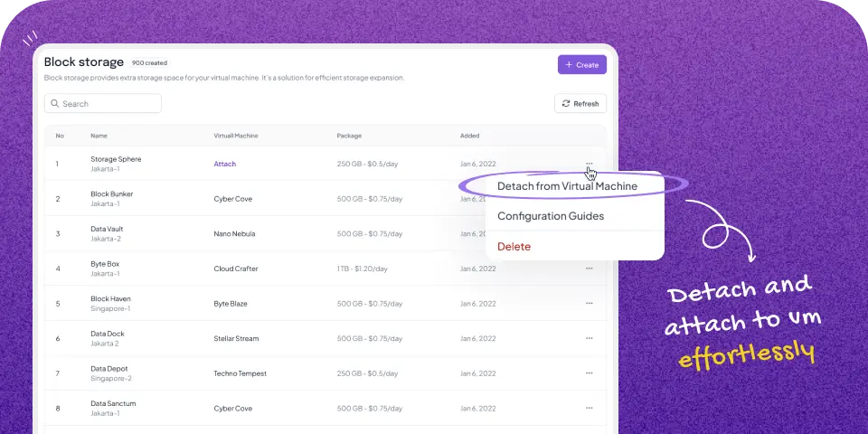This screenshot has width=868, height=434.
Task: Click the magnifier icon in the search box
Action: pyautogui.click(x=55, y=104)
